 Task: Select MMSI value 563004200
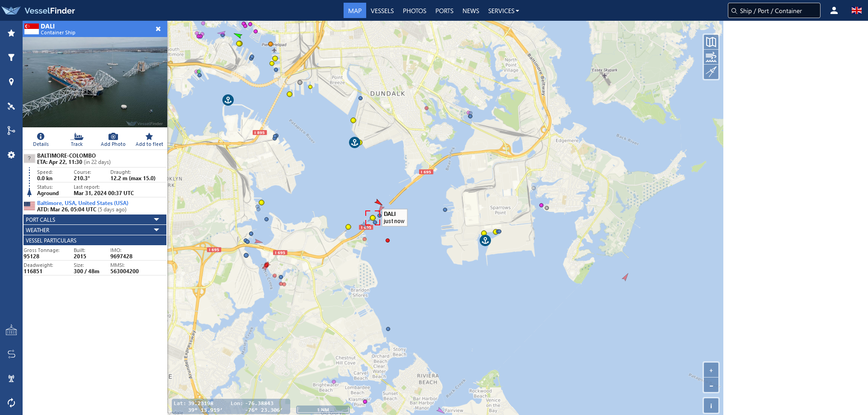coord(124,271)
